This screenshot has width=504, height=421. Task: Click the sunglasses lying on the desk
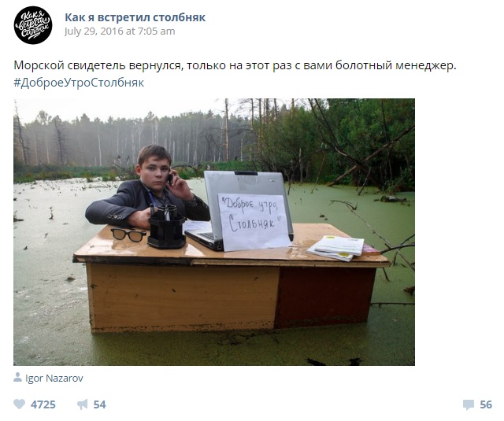click(128, 235)
